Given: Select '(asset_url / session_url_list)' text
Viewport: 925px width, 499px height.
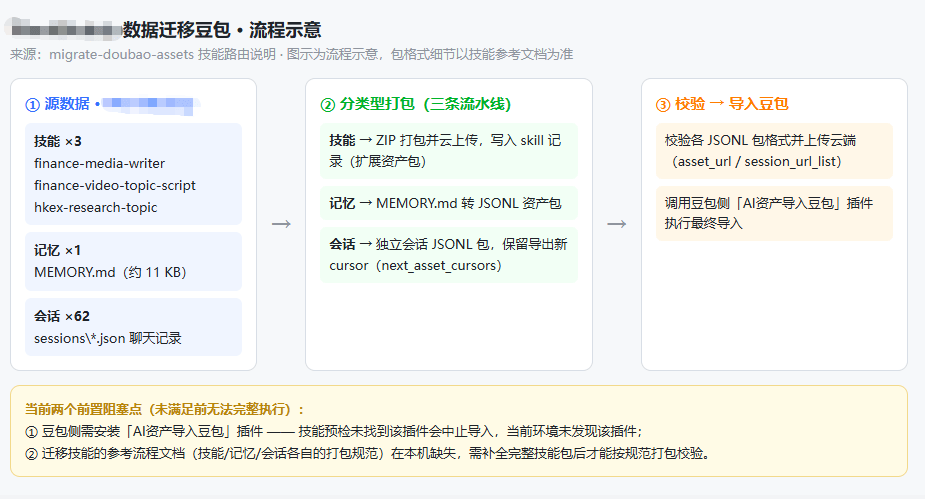Looking at the screenshot, I should tap(756, 162).
